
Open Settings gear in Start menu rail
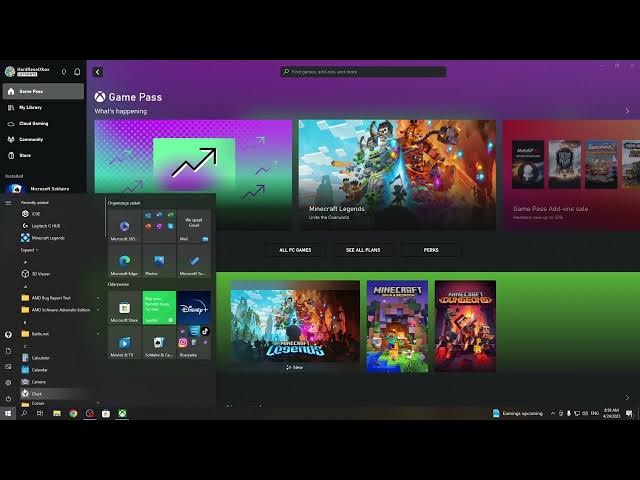[8, 383]
